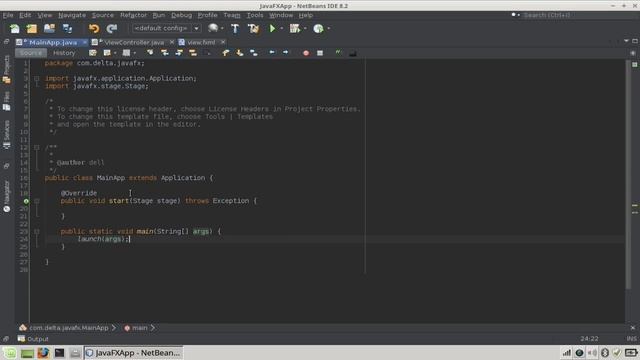Click the Find Selection editor icon
Screen dimensions: 640x360
point(150,53)
